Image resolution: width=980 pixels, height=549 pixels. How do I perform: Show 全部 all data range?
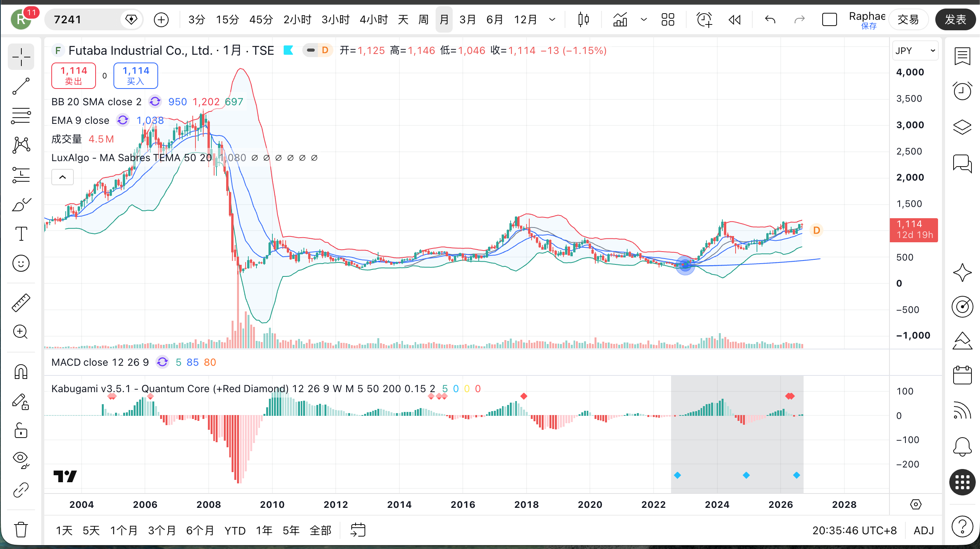pyautogui.click(x=321, y=530)
